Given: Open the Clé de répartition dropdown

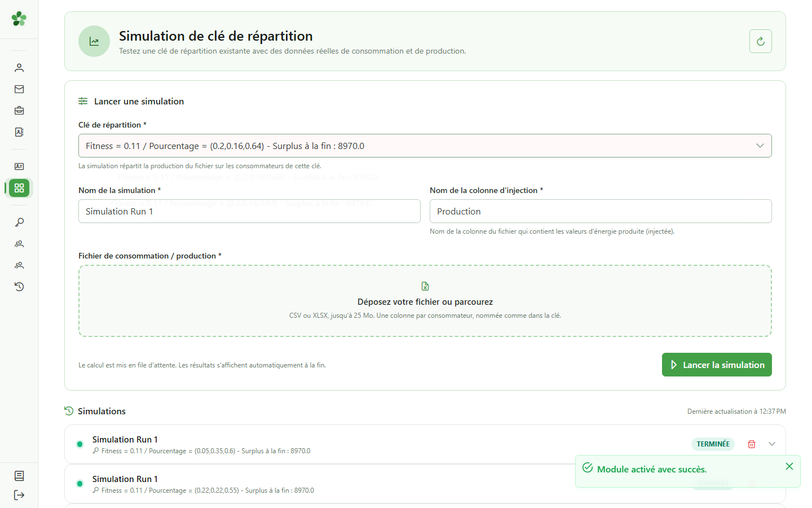Looking at the screenshot, I should point(425,146).
